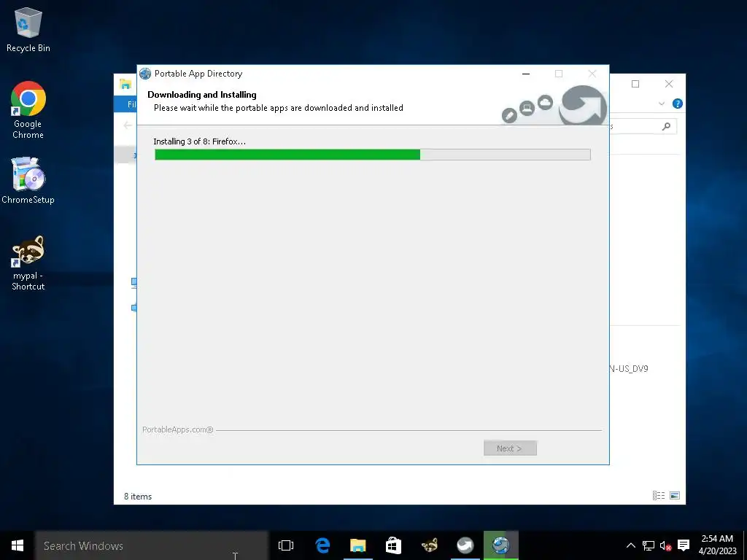747x560 pixels.
Task: Select the ChromeSetup installer icon
Action: (28, 181)
